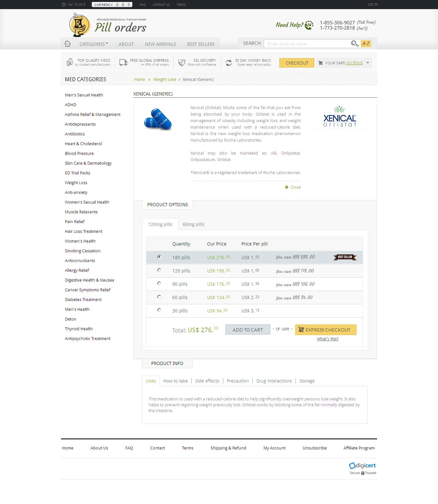
Task: Open footer Affiliate Program link
Action: click(x=359, y=448)
